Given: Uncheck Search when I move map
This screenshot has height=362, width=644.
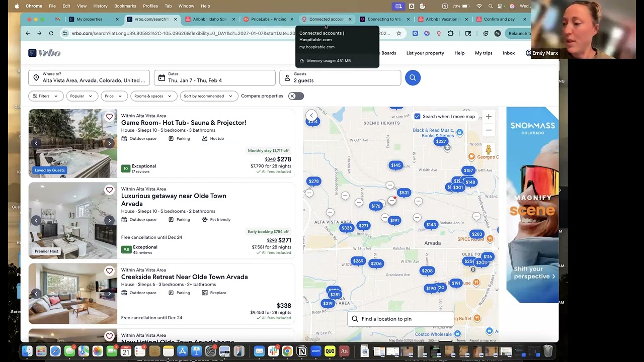Looking at the screenshot, I should coord(417,117).
